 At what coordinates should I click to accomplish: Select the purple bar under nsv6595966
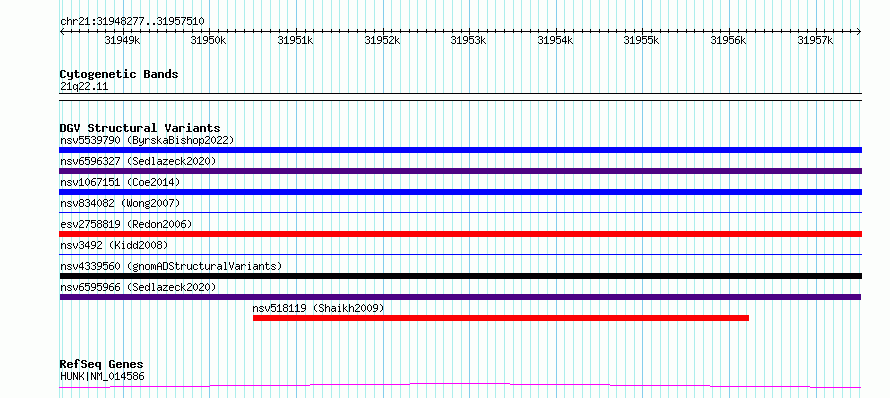(460, 297)
